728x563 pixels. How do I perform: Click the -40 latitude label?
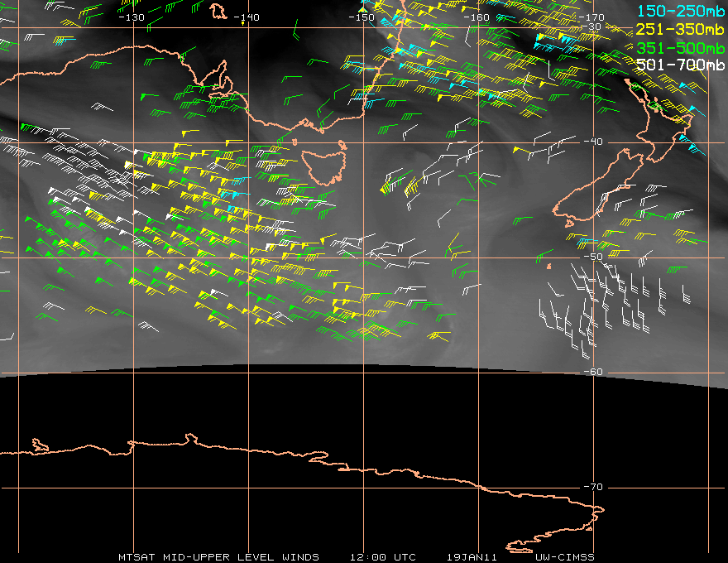(593, 142)
